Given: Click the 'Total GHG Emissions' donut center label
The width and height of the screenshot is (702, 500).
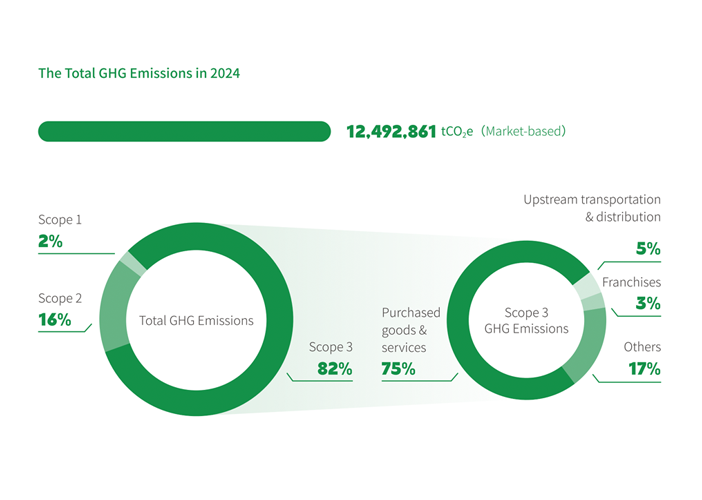Looking at the screenshot, I should (196, 321).
